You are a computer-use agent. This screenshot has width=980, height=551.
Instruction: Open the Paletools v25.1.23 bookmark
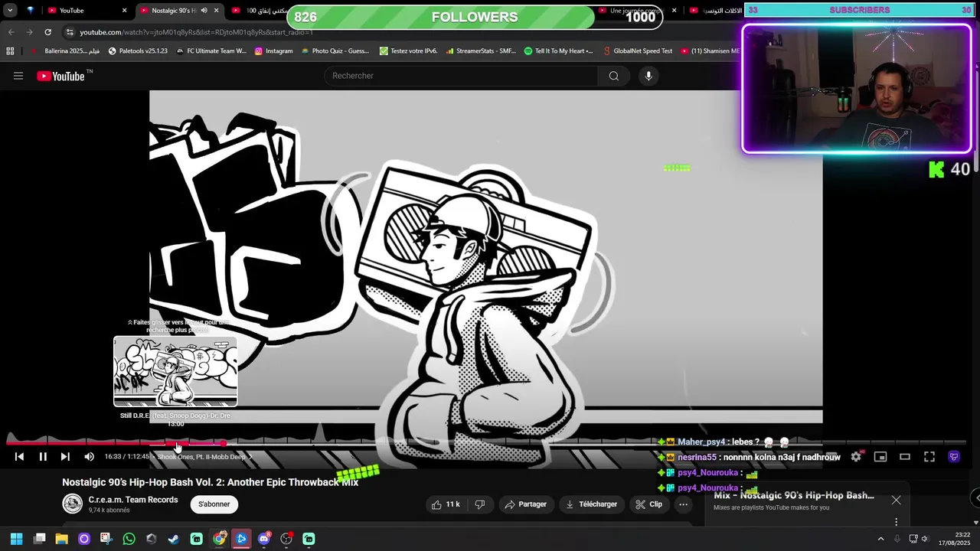(138, 51)
